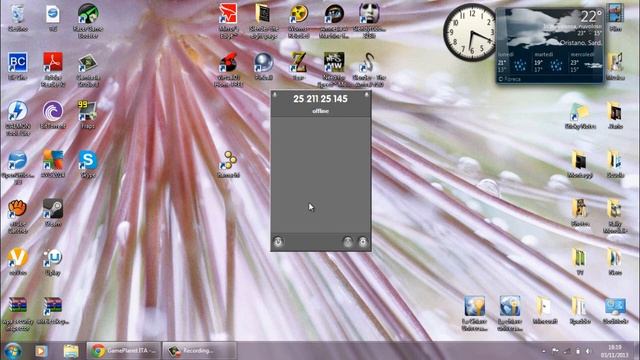Open the Action Center flag icon

tap(555, 351)
